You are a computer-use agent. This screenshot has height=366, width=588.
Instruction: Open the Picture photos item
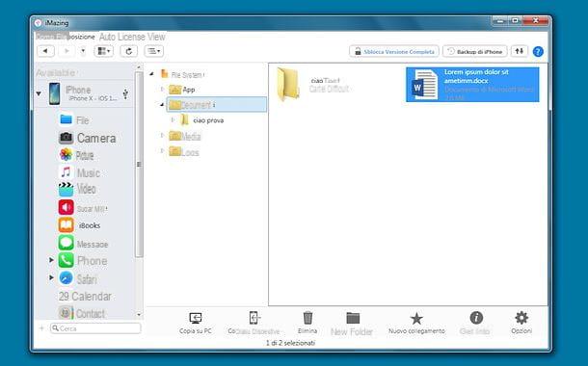click(76, 155)
